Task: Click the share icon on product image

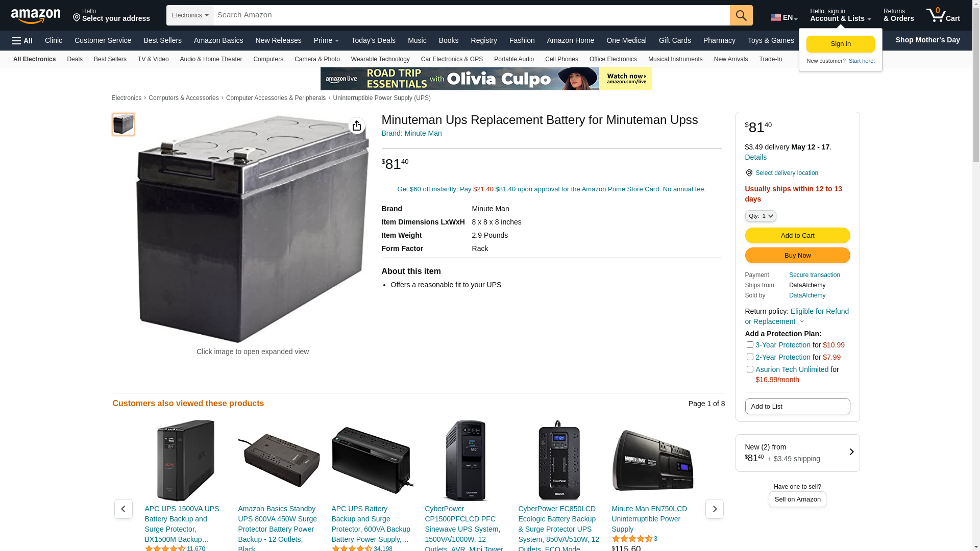Action: click(x=357, y=126)
